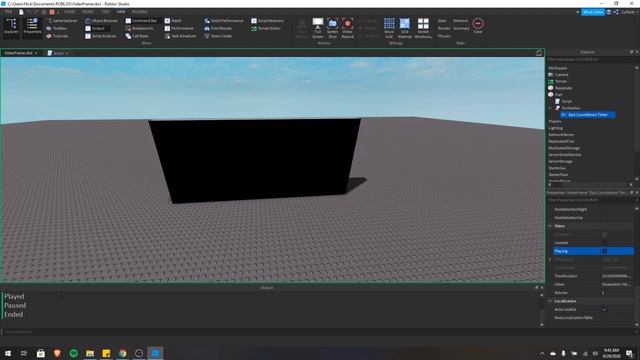640x360 pixels.
Task: Open the Script Recovery window
Action: (267, 20)
